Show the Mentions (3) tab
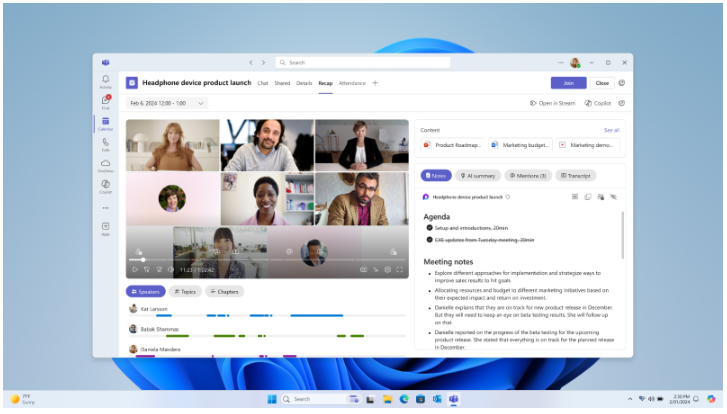The height and width of the screenshot is (414, 727). click(x=528, y=176)
